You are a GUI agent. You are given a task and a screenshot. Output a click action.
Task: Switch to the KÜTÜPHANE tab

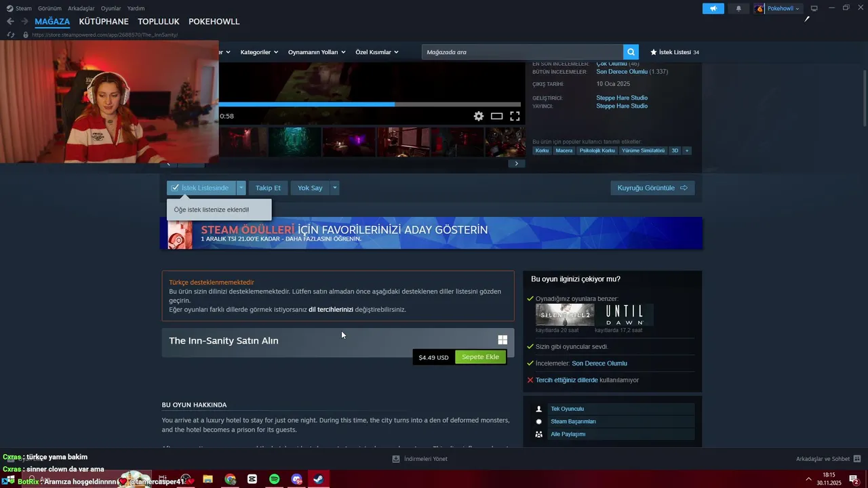(x=104, y=22)
